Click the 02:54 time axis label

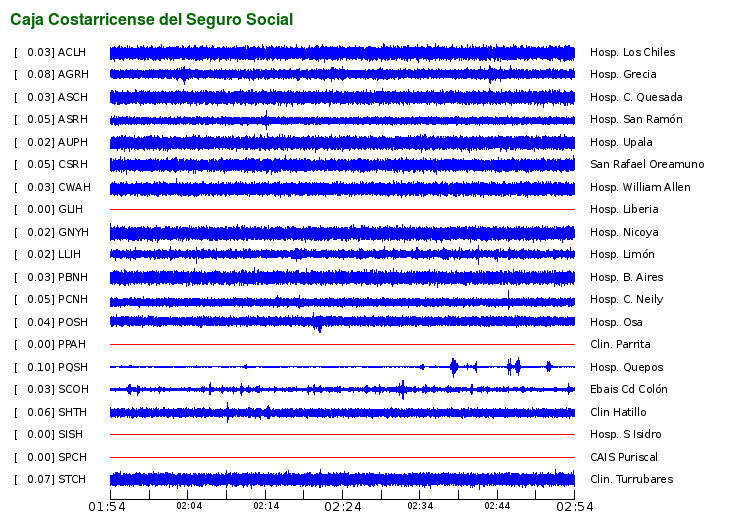coord(574,507)
